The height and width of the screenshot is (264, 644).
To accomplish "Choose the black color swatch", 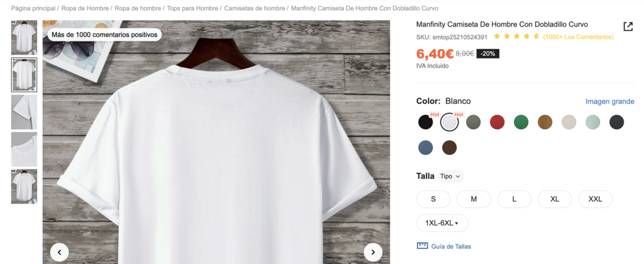I will 426,122.
